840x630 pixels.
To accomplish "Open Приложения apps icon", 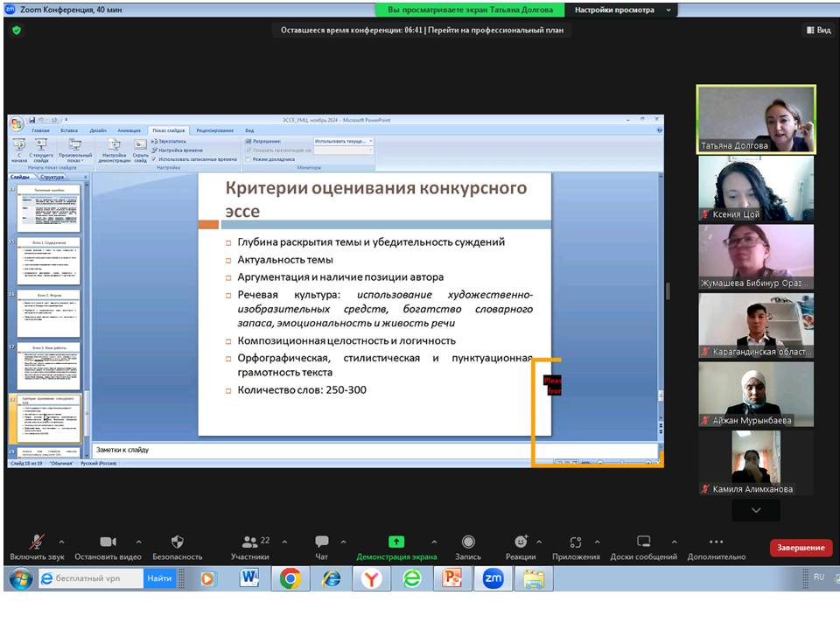I will 576,542.
